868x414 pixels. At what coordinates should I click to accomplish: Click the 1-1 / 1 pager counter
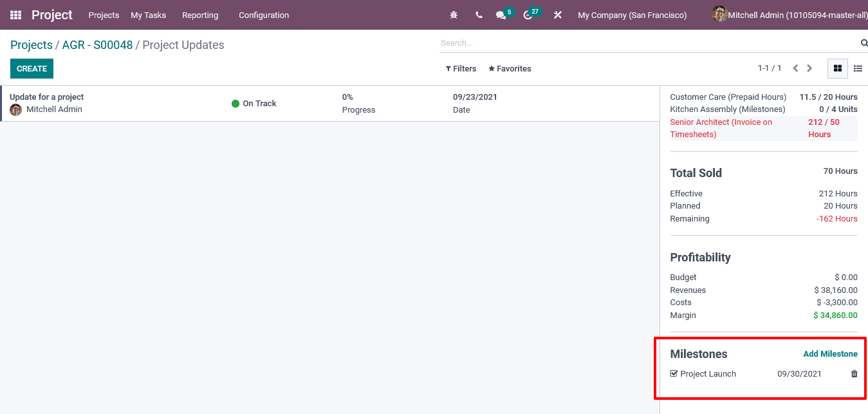tap(770, 68)
